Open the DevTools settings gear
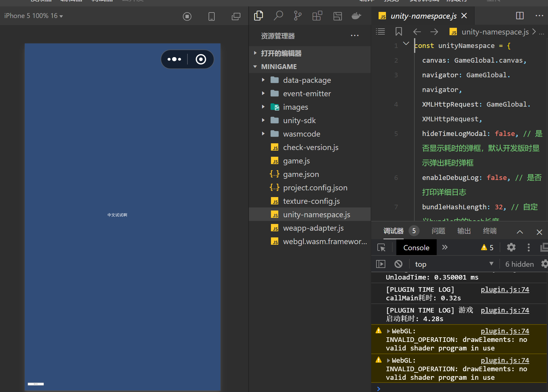Screen dimensions: 548x392 [x=511, y=247]
